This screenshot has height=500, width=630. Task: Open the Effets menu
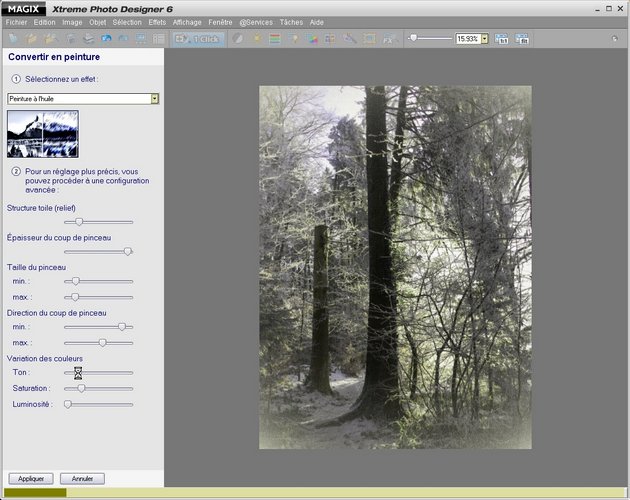click(157, 21)
